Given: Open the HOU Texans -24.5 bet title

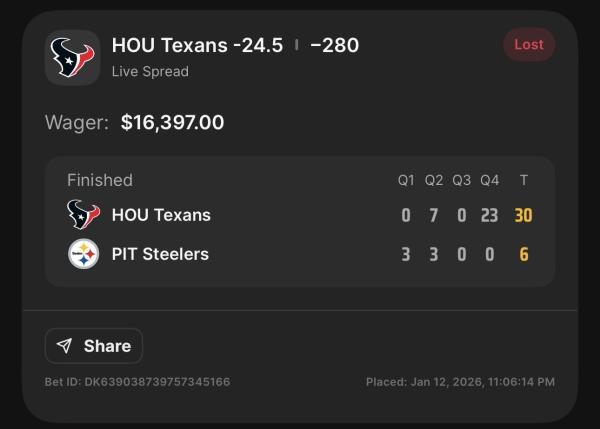Looking at the screenshot, I should (x=197, y=45).
